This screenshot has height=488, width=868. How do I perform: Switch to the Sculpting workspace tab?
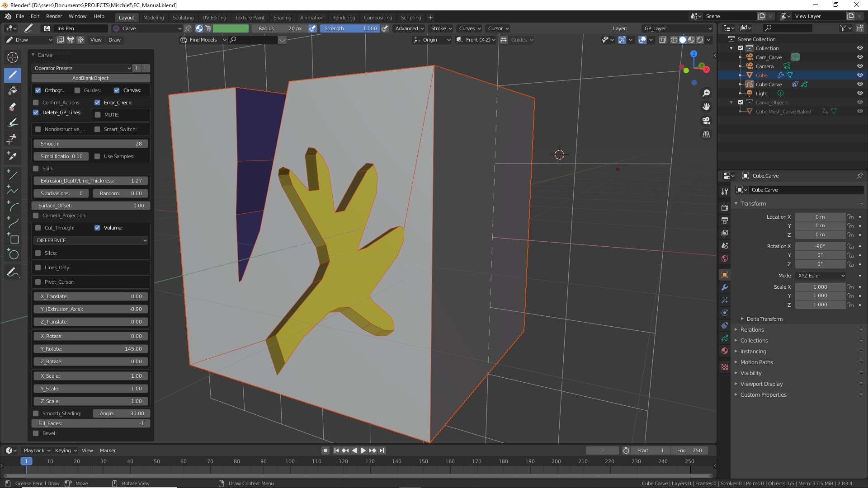point(183,18)
